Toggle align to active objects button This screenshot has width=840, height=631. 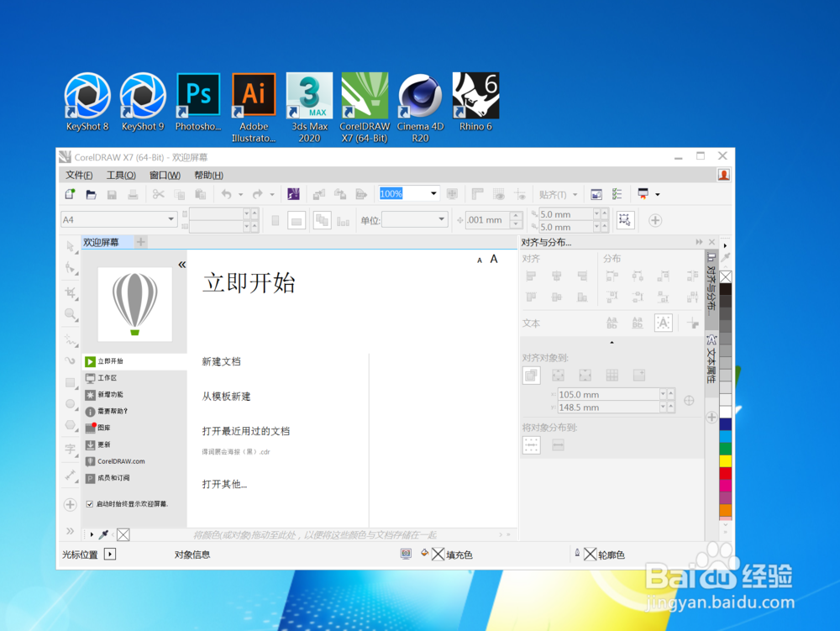(x=532, y=375)
